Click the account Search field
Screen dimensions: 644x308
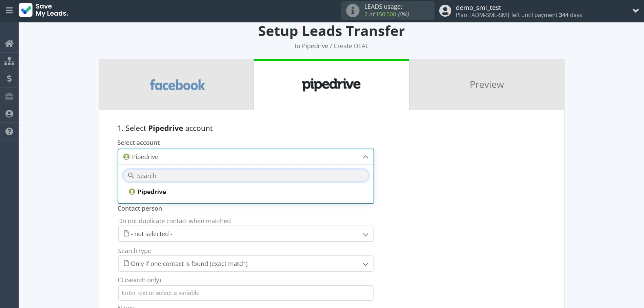tap(249, 176)
